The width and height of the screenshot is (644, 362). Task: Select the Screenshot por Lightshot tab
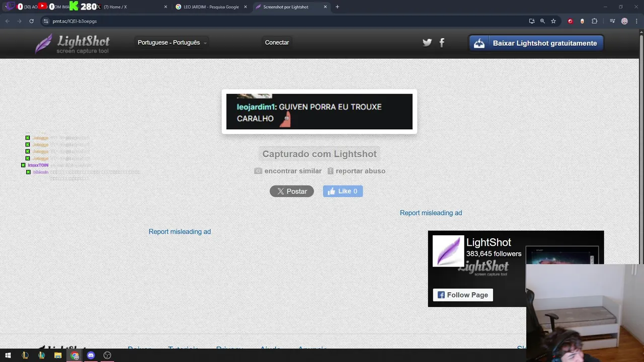[291, 7]
